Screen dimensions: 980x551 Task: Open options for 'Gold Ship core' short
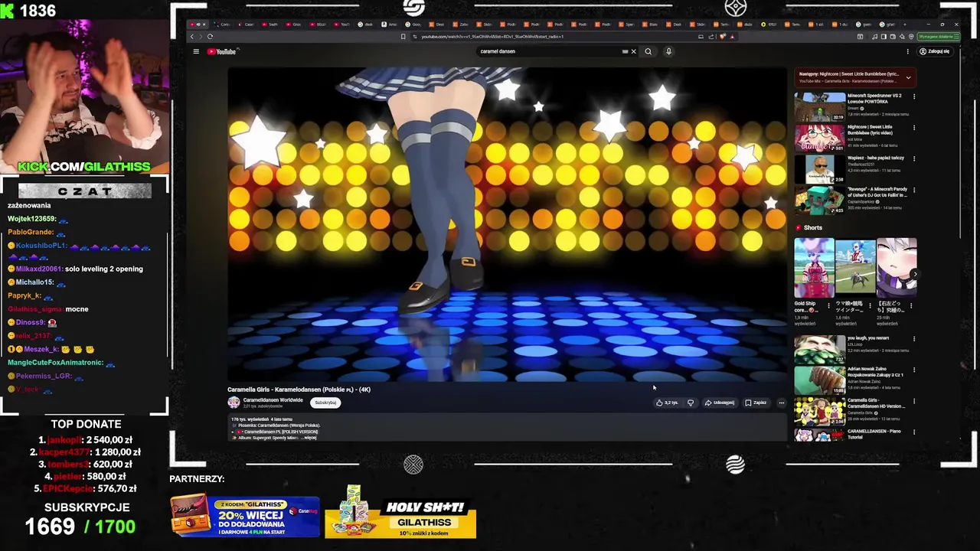828,305
